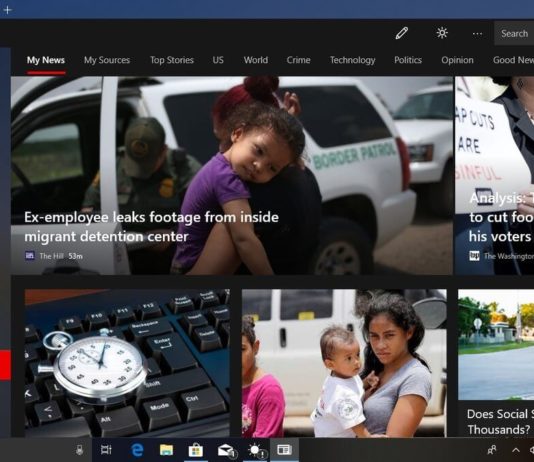534x462 pixels.
Task: Click the taskbar microphone icon
Action: 79,450
